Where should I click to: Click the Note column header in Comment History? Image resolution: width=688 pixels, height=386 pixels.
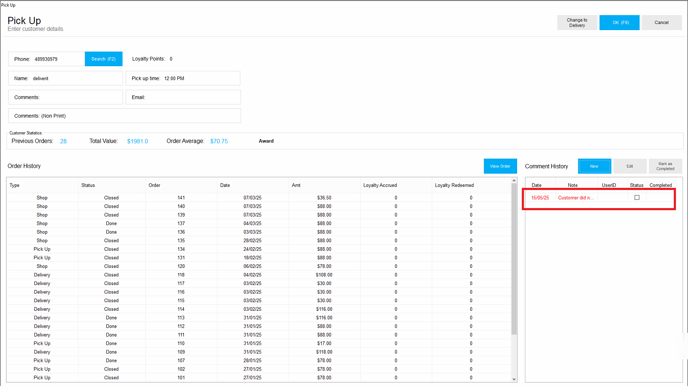click(x=573, y=185)
